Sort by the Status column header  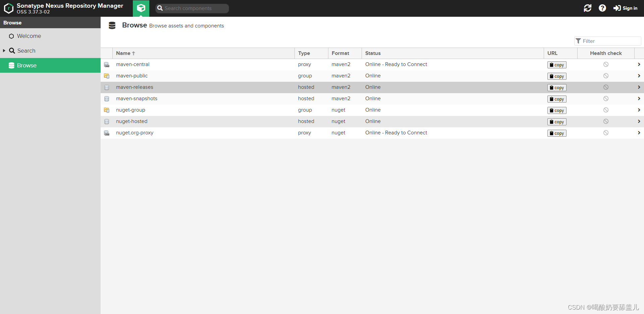tap(453, 53)
